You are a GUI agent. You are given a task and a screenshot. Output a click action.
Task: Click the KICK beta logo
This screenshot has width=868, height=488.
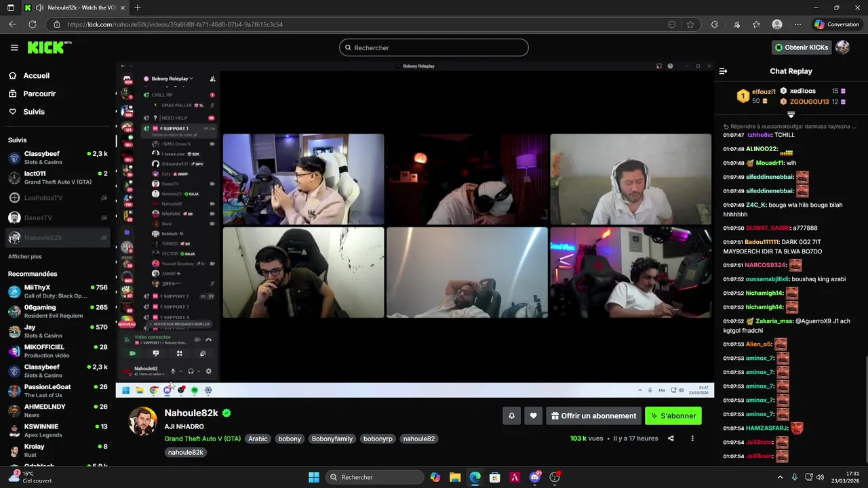(x=49, y=47)
